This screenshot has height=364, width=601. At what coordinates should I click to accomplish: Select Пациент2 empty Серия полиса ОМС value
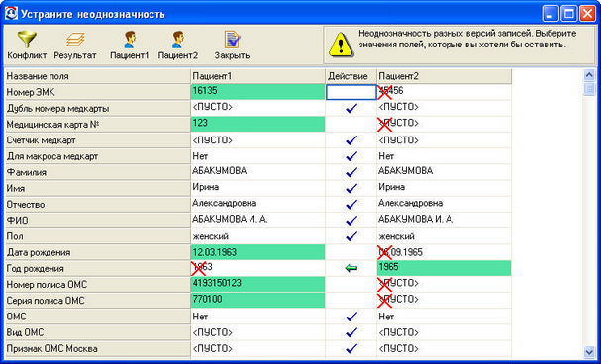pos(444,301)
